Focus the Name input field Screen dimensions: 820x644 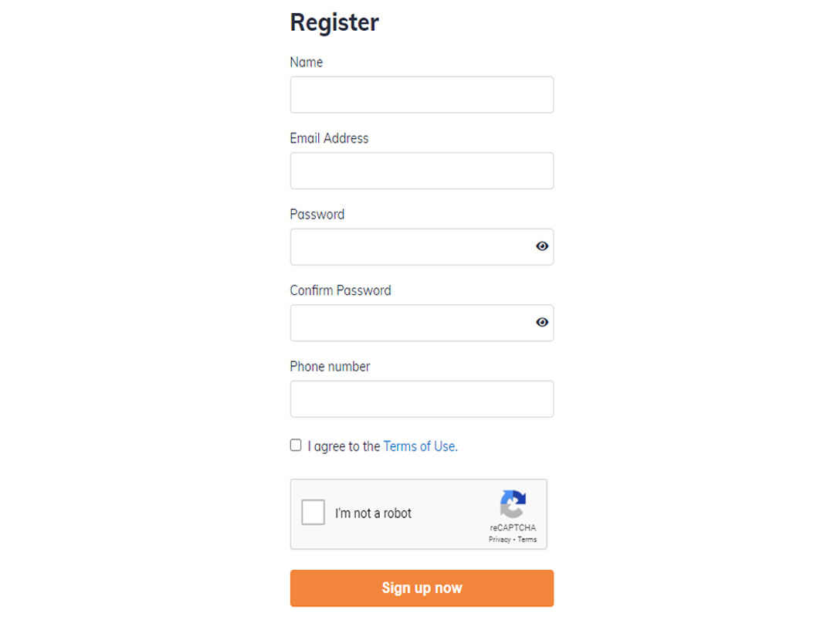422,95
